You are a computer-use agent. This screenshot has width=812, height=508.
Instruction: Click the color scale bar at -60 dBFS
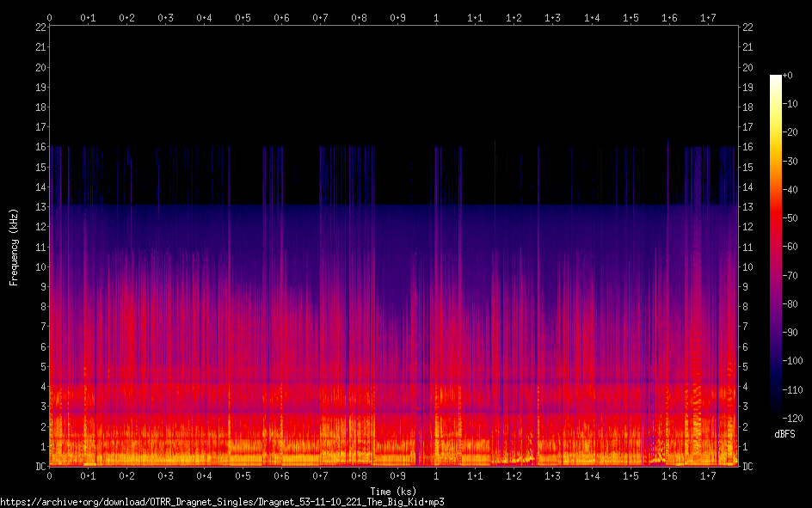[776, 247]
